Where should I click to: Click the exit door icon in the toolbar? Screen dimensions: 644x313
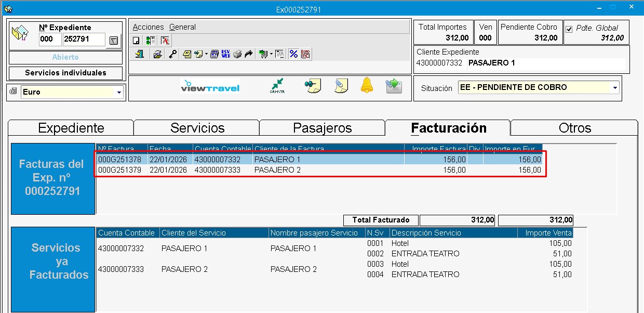pos(139,54)
